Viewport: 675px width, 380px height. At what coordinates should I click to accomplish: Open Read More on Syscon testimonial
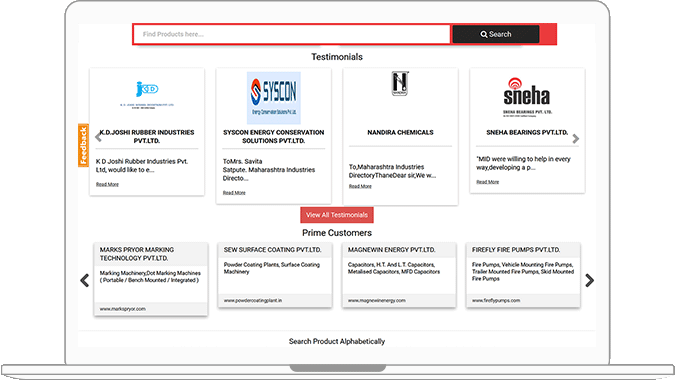point(234,193)
